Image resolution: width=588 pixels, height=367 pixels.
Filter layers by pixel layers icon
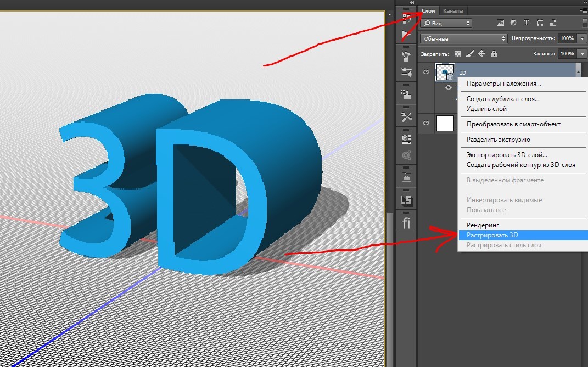pos(500,23)
